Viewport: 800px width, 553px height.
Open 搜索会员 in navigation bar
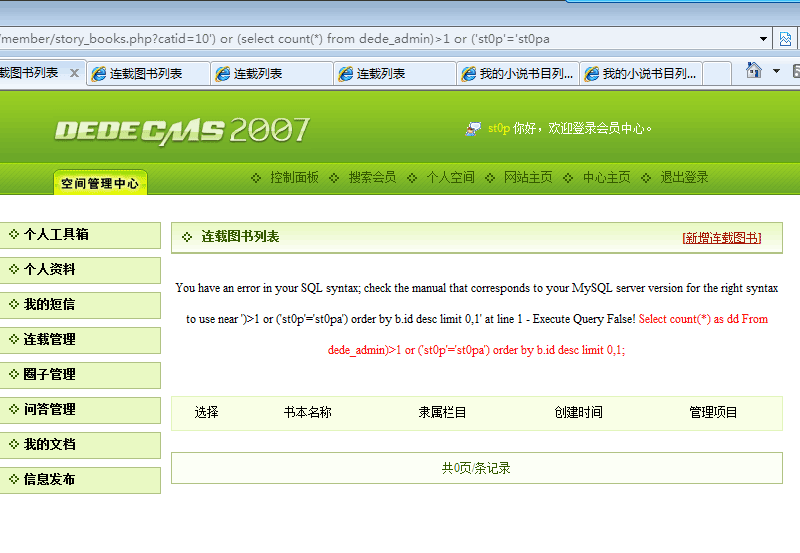click(372, 178)
